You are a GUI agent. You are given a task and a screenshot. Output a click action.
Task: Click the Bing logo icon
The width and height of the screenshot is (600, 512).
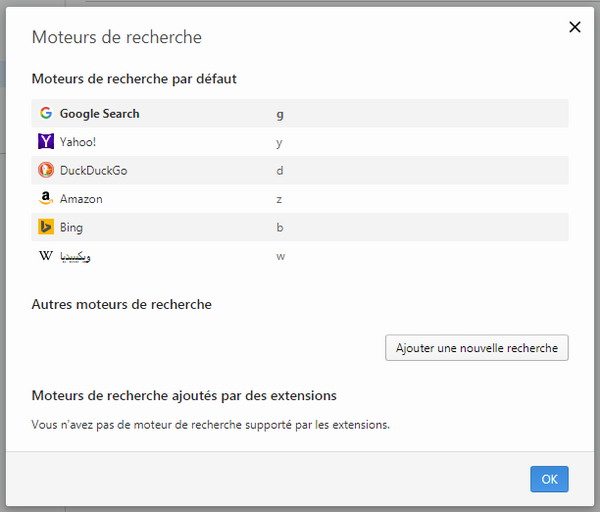point(46,227)
